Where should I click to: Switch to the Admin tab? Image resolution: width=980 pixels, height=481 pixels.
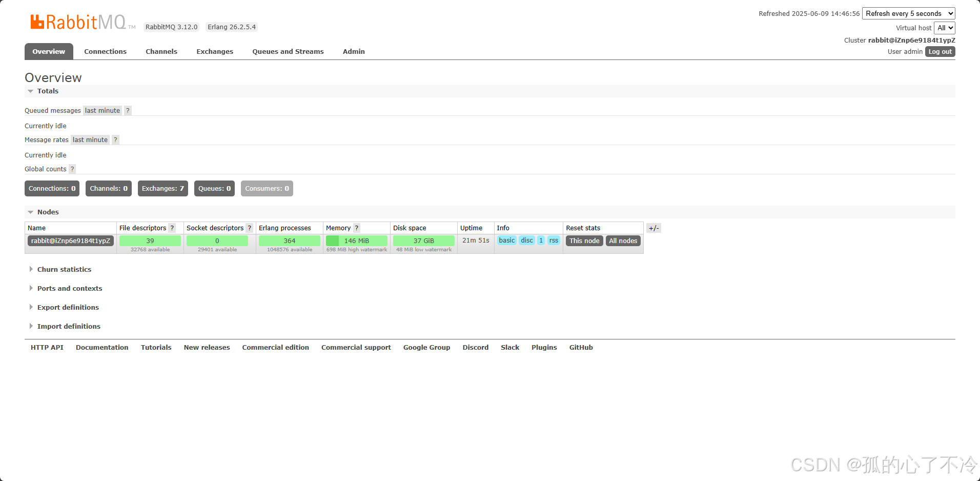point(354,51)
